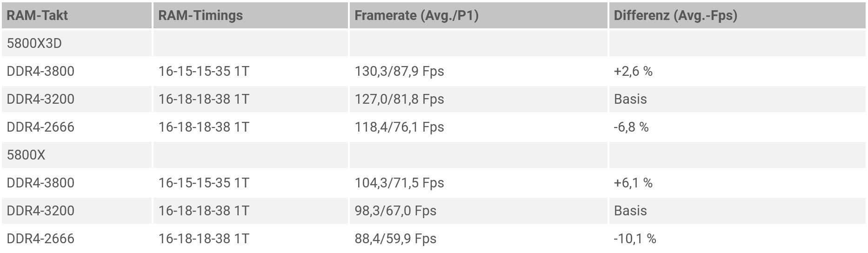Select DDR4-2666 in the 5800X3D section

point(40,127)
